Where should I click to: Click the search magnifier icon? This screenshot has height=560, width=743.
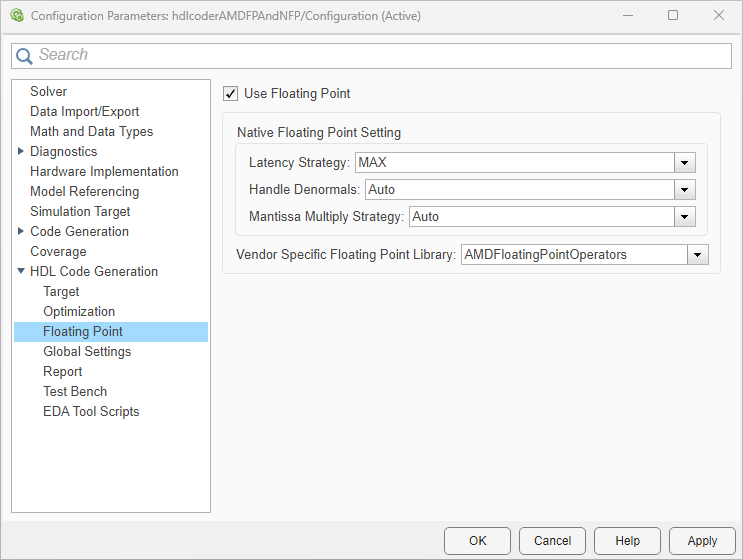pos(24,56)
